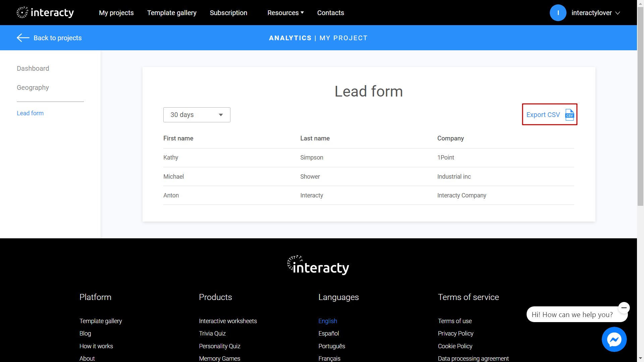Screen dimensions: 644x362
Task: Click the Interacty logo in header
Action: pos(45,13)
